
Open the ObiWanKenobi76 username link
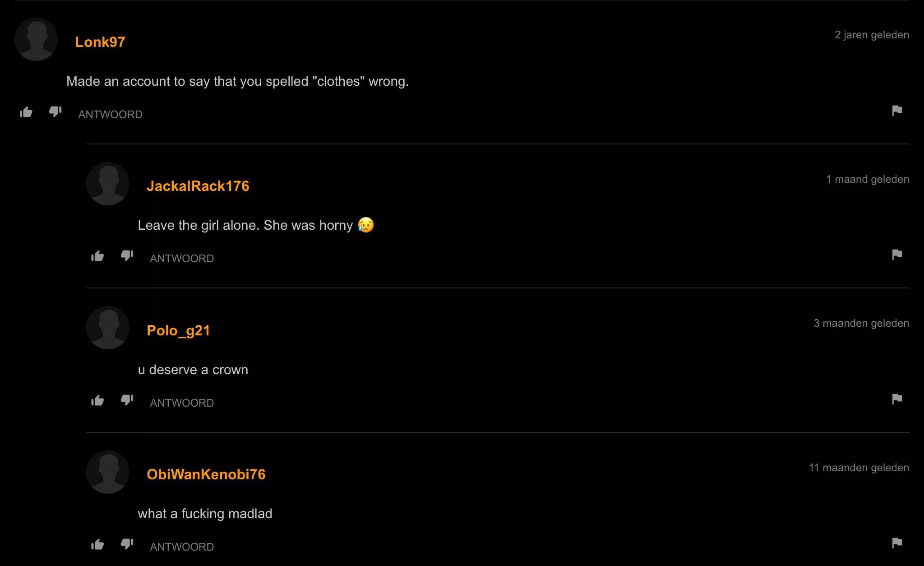(206, 474)
